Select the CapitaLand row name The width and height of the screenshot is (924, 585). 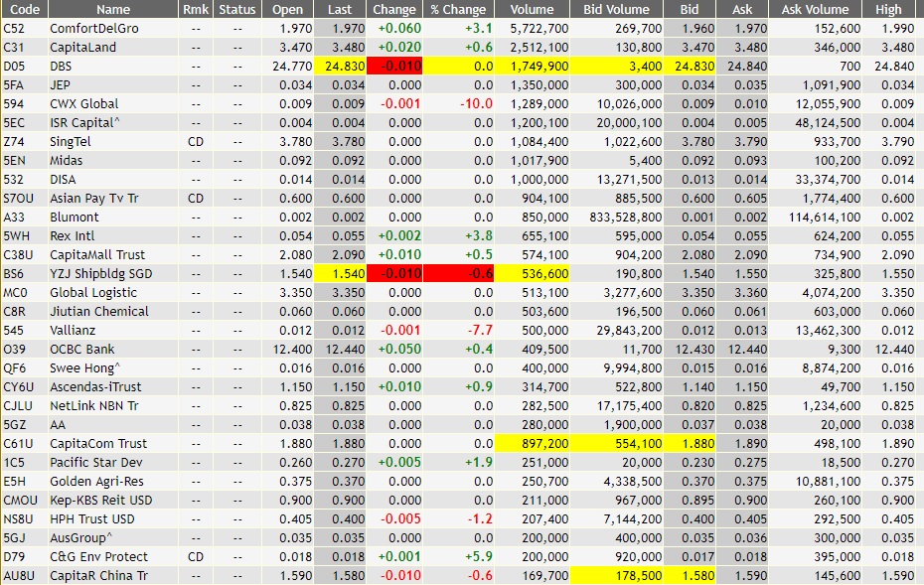coord(83,47)
